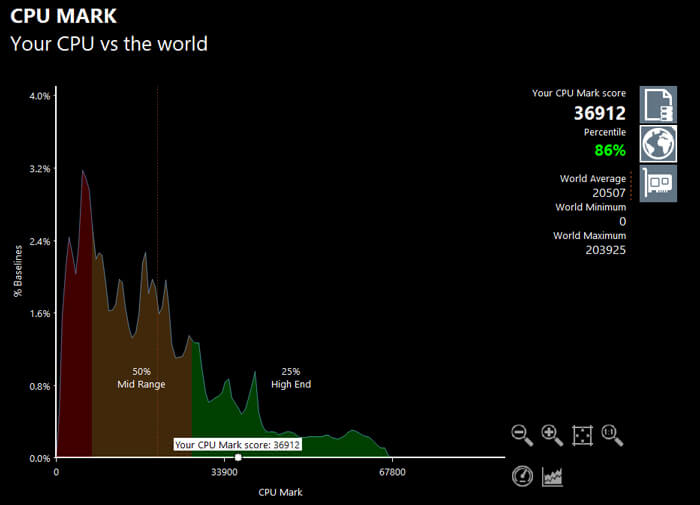Click the 'Percentile' label
700x505 pixels.
[605, 132]
